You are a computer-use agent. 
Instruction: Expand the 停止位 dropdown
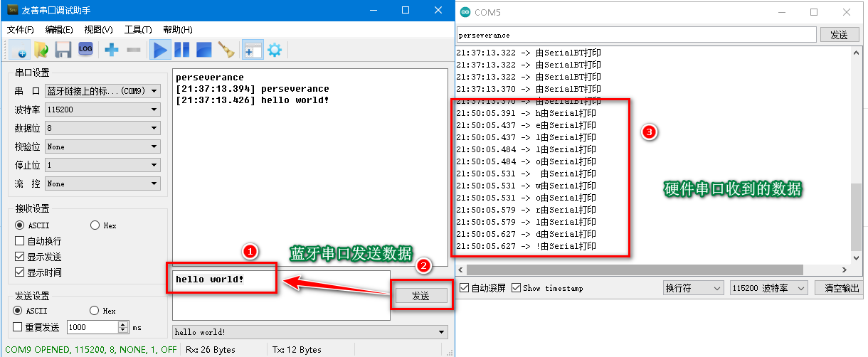(x=102, y=165)
